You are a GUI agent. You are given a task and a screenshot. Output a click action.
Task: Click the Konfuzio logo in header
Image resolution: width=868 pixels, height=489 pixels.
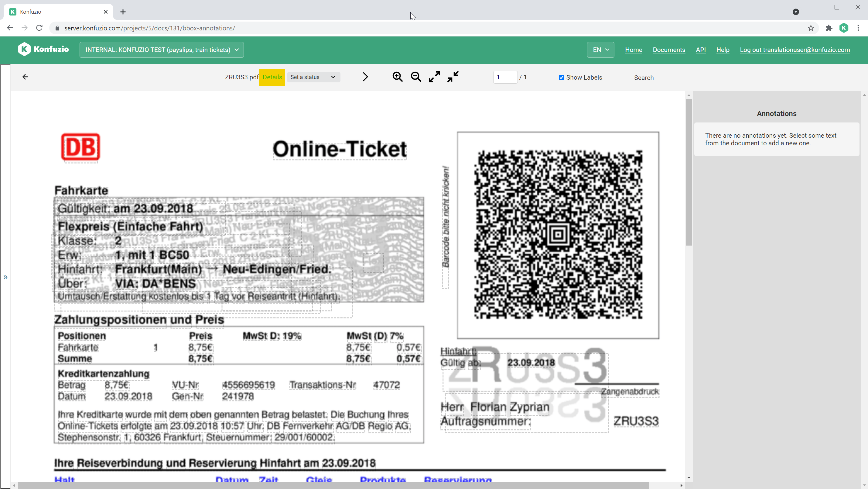43,49
